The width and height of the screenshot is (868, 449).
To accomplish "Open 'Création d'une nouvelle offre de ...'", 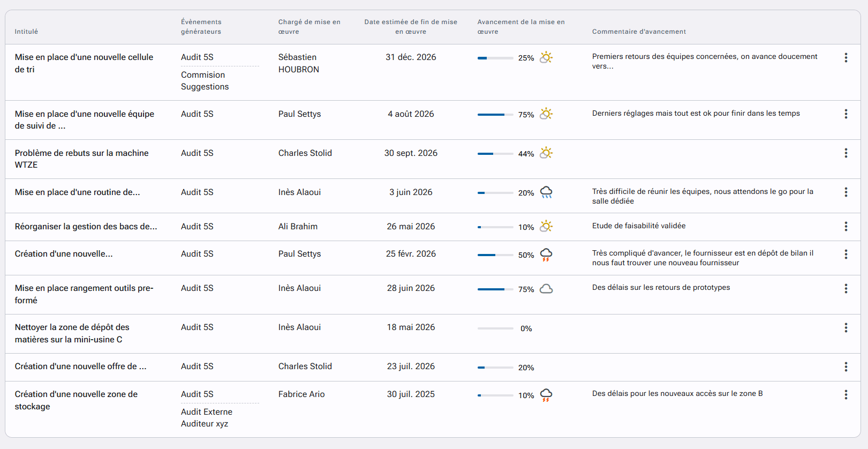I will pyautogui.click(x=81, y=366).
